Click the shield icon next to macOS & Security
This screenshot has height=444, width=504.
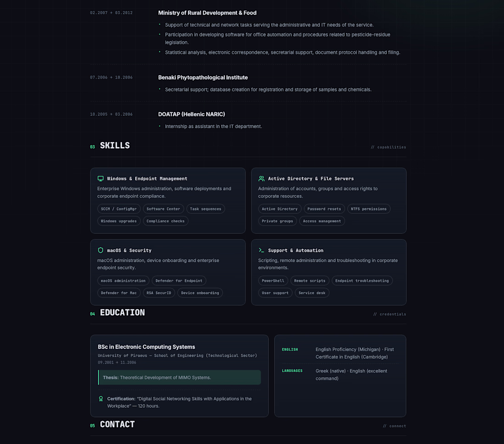[x=101, y=250]
